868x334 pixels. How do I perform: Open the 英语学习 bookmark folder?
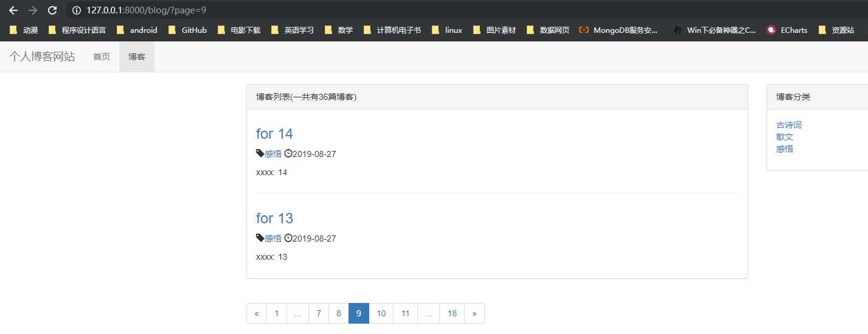click(x=292, y=30)
